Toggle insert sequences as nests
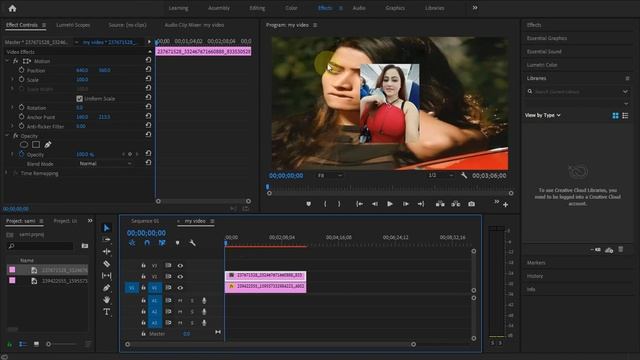Image resolution: width=640 pixels, height=360 pixels. (132, 243)
